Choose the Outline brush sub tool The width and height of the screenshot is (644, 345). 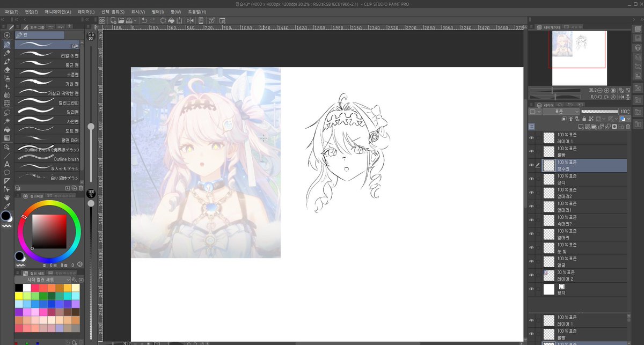pyautogui.click(x=48, y=159)
